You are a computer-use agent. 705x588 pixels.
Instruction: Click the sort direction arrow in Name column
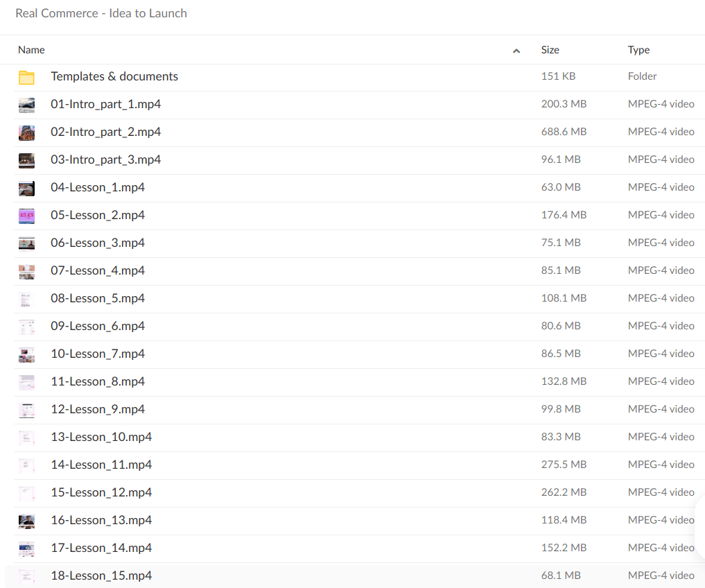click(516, 51)
